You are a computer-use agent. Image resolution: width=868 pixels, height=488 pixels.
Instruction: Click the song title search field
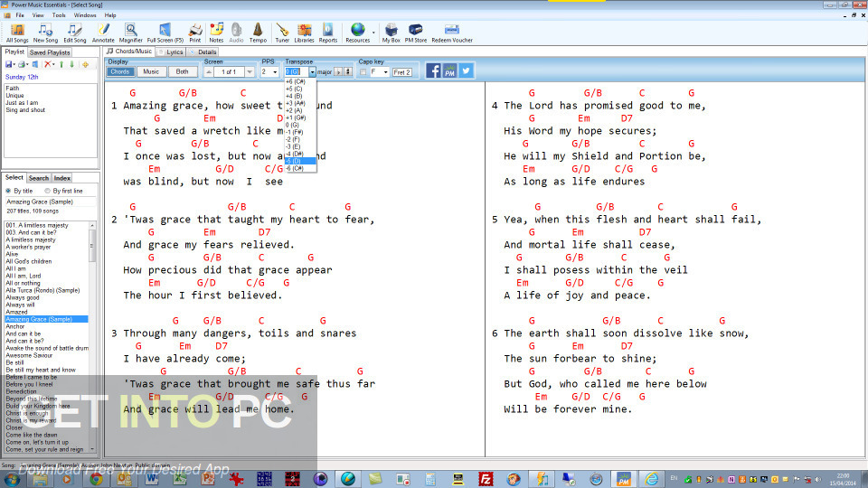[50, 202]
